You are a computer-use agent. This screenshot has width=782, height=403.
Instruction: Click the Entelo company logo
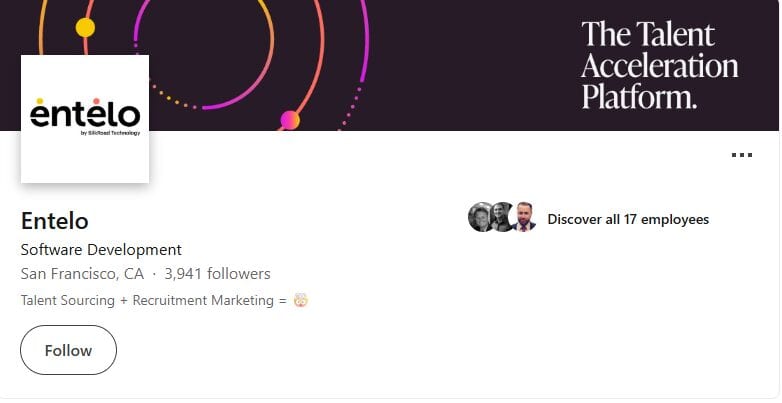click(85, 119)
